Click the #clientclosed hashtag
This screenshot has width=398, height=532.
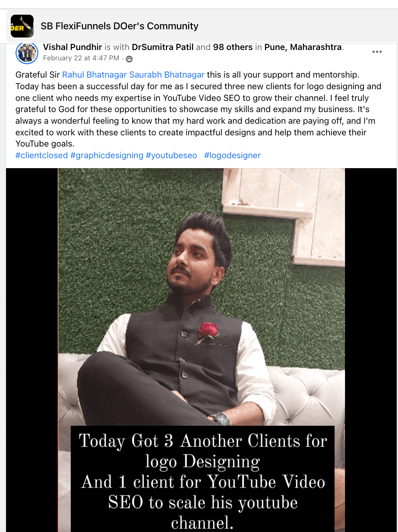[x=41, y=155]
